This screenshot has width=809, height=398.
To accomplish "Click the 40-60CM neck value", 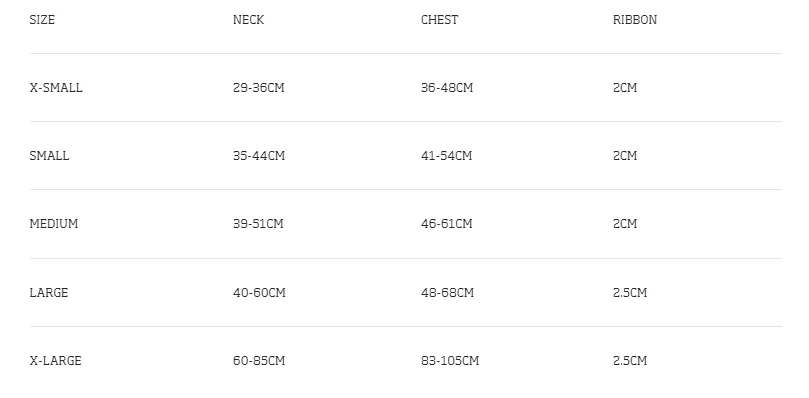I will coord(259,293).
